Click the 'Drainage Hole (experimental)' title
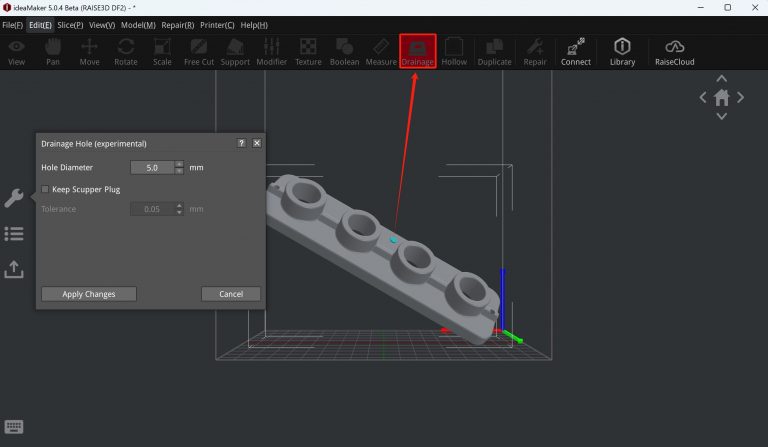The height and width of the screenshot is (447, 768). coord(94,143)
